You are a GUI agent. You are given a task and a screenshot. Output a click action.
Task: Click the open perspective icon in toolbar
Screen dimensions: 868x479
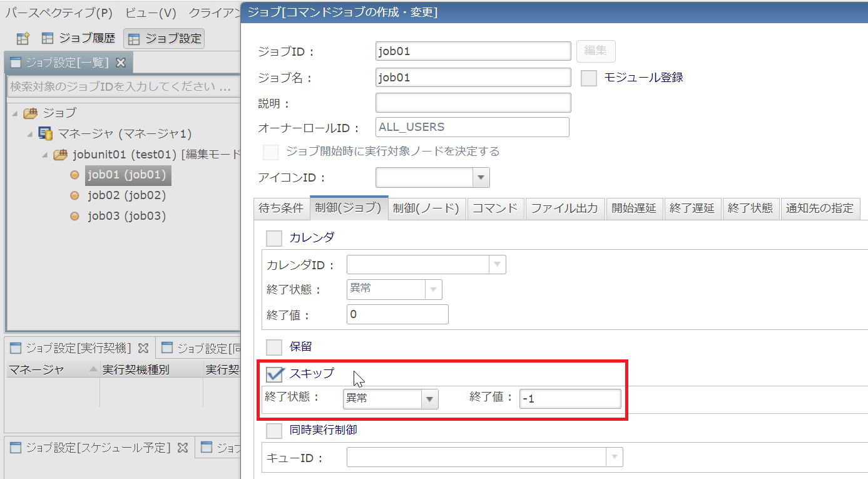[x=23, y=39]
